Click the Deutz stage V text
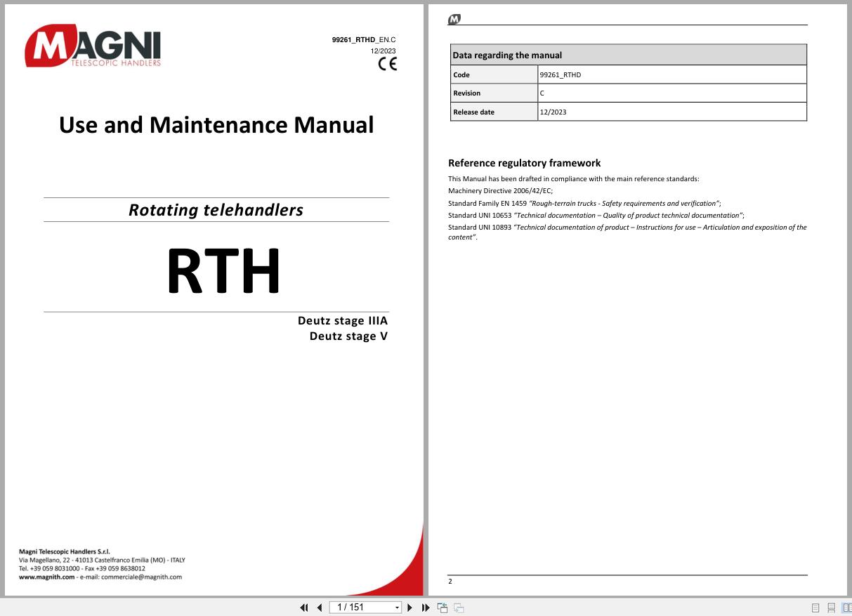 coord(348,336)
